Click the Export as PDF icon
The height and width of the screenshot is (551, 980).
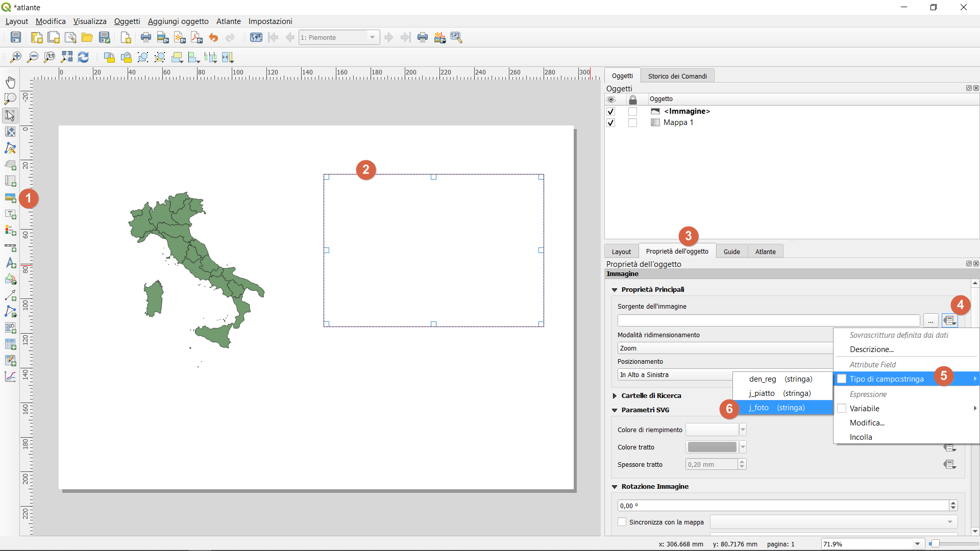click(x=197, y=37)
